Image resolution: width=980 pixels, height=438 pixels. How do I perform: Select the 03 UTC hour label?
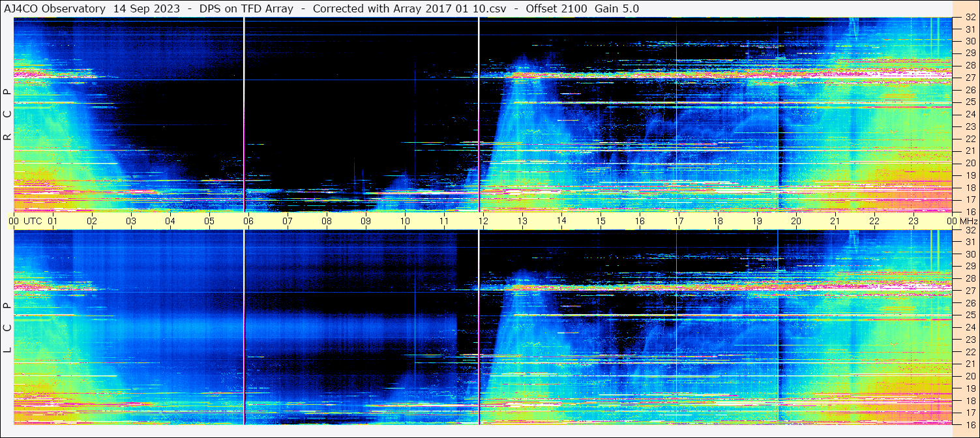click(x=131, y=221)
